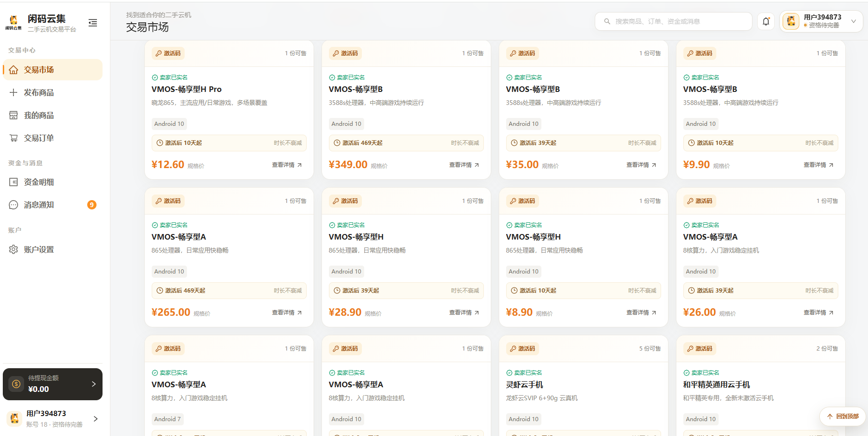
Task: Click the orange 9 unread badge
Action: [x=92, y=205]
